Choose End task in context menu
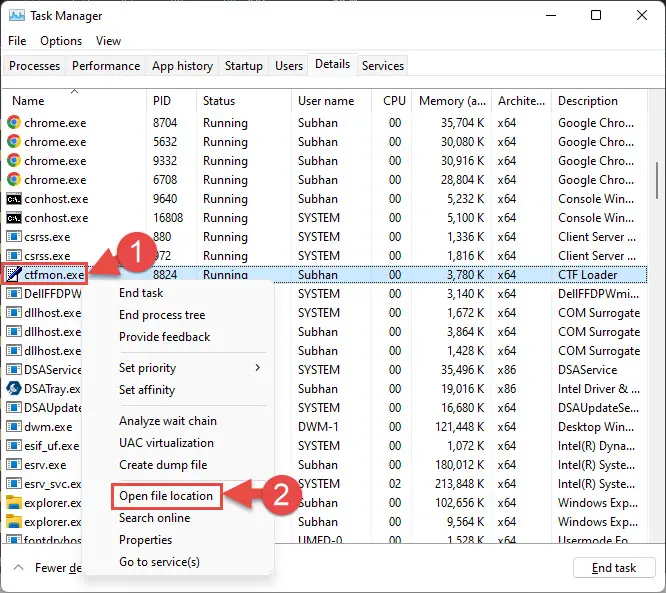 click(x=141, y=293)
